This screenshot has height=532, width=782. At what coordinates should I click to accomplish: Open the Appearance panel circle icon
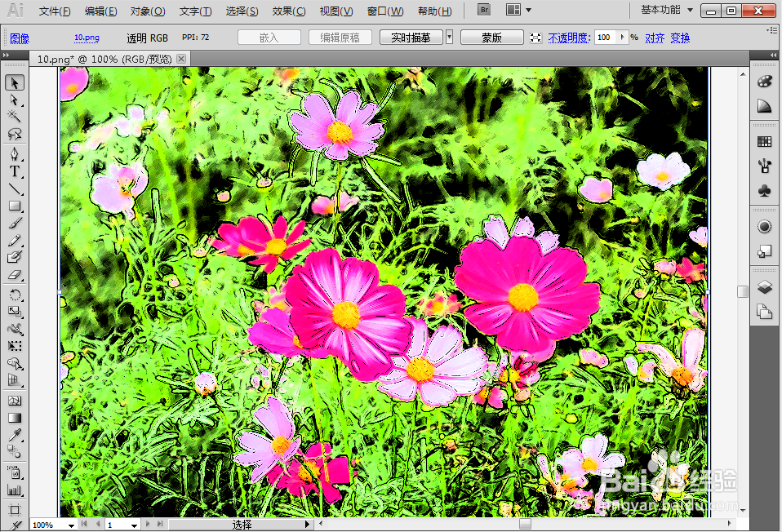(765, 226)
